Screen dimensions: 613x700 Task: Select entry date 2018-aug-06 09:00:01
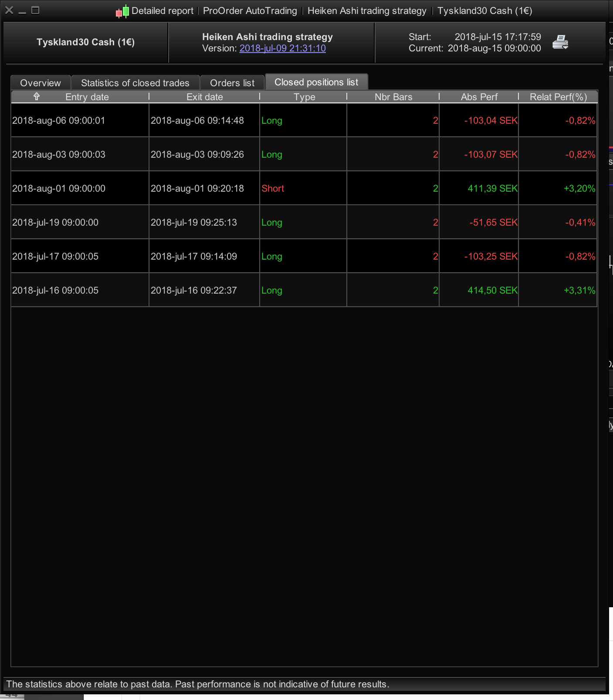pyautogui.click(x=59, y=121)
